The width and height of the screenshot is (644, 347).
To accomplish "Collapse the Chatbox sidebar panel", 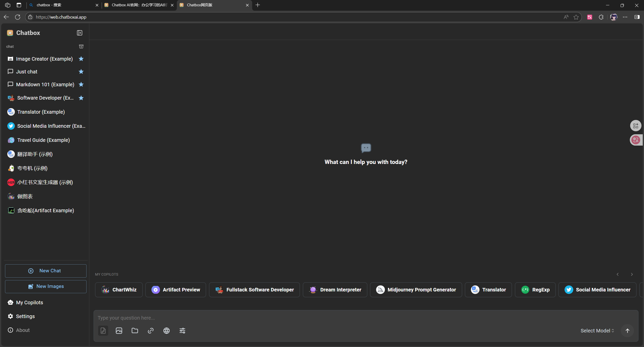I will click(x=79, y=33).
